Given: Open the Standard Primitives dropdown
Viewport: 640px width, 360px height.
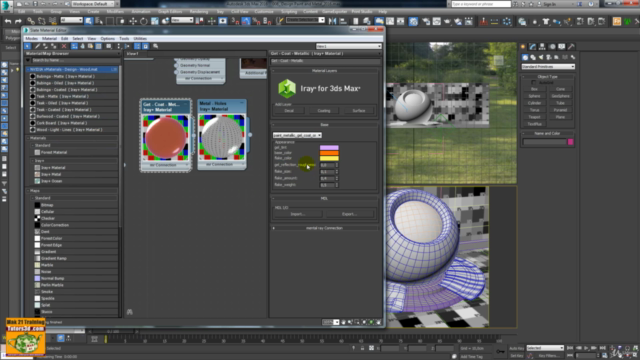Looking at the screenshot, I should click(x=548, y=67).
